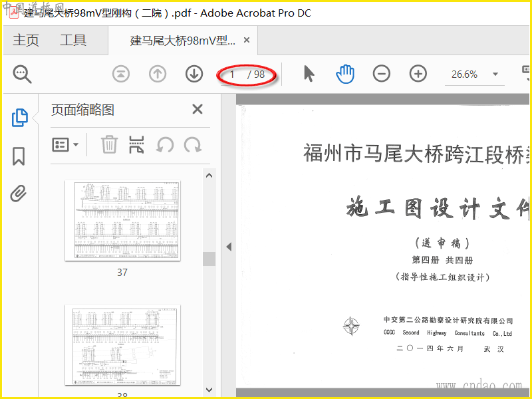This screenshot has height=399, width=532.
Task: Click thumbnail scrollbar up arrow
Action: pyautogui.click(x=209, y=176)
